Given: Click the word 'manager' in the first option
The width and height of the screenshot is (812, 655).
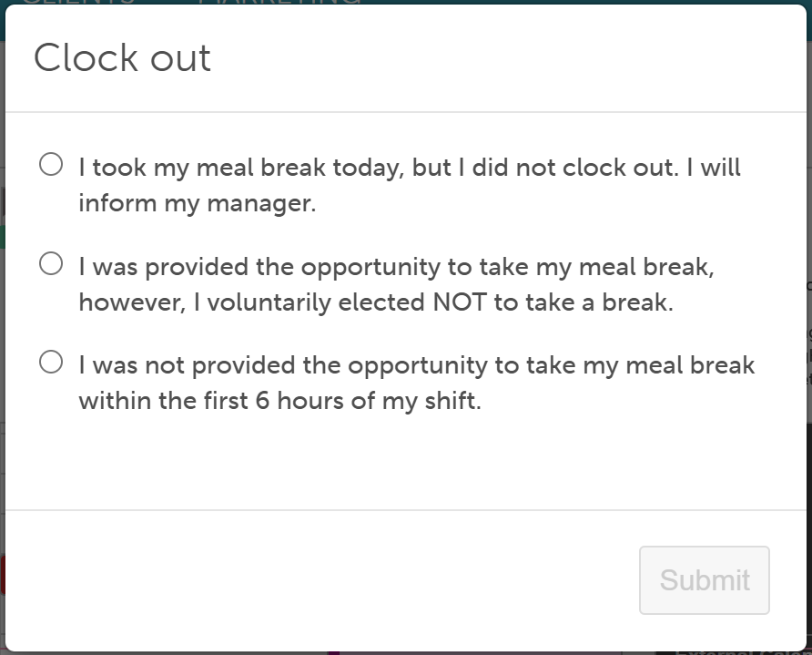Looking at the screenshot, I should pyautogui.click(x=259, y=203).
